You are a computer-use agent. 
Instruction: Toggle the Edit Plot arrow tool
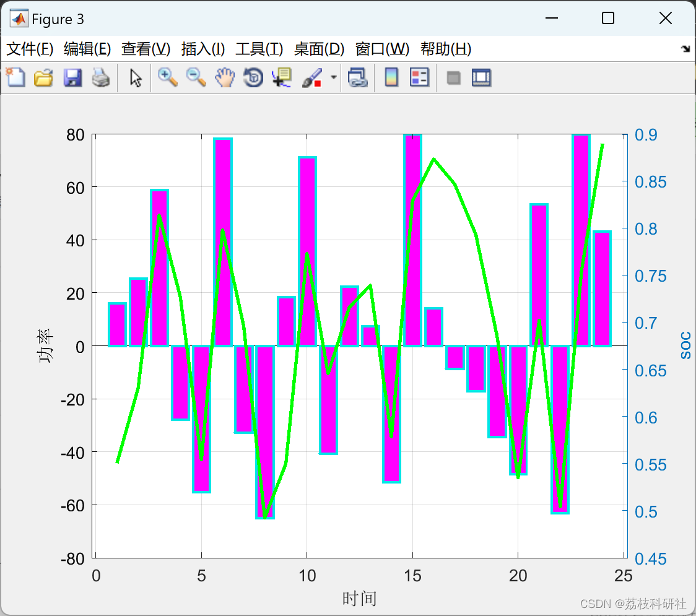tap(136, 78)
